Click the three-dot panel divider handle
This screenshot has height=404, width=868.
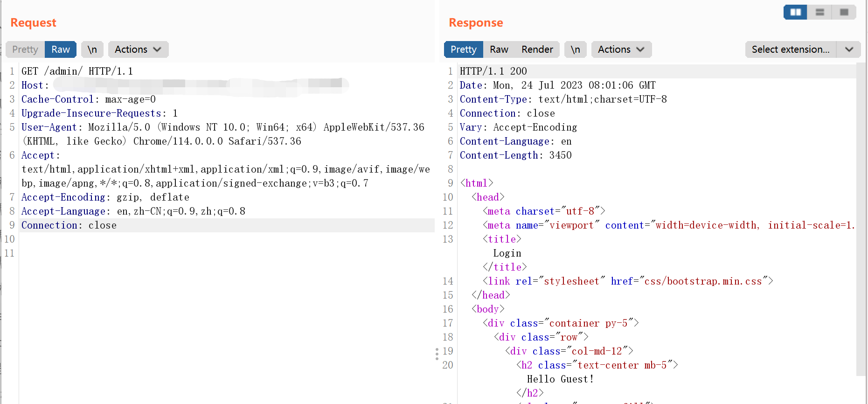pyautogui.click(x=437, y=354)
